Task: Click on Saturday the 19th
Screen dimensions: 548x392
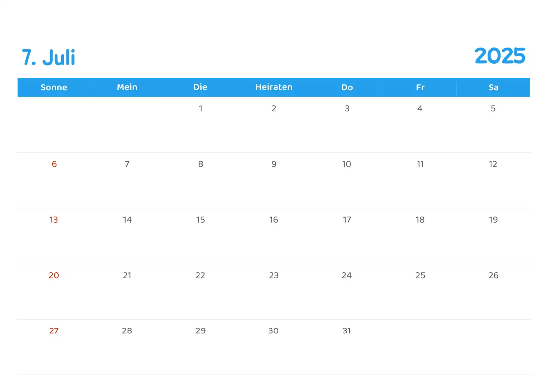Action: point(493,220)
